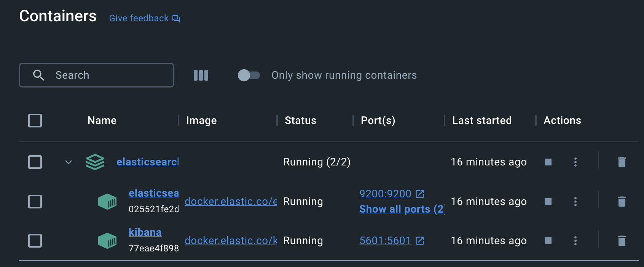Sort by Image column header
Viewport: 644px width, 267px height.
pyautogui.click(x=201, y=121)
